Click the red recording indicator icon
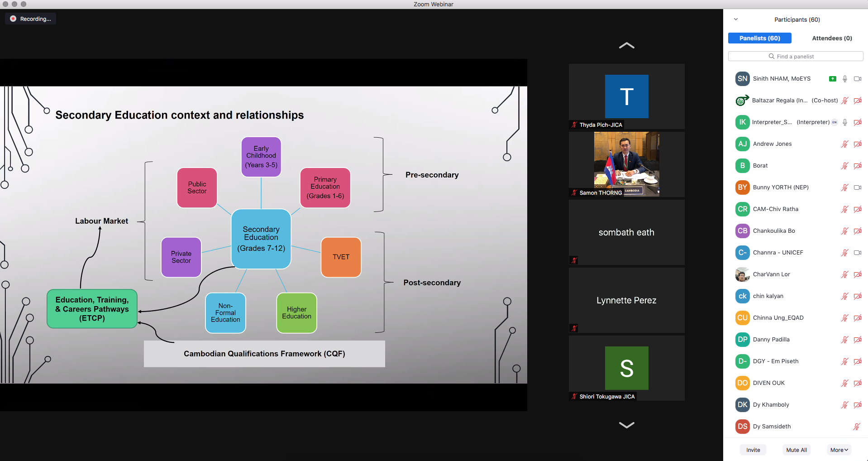Screen dimensions: 868x461 [x=13, y=19]
